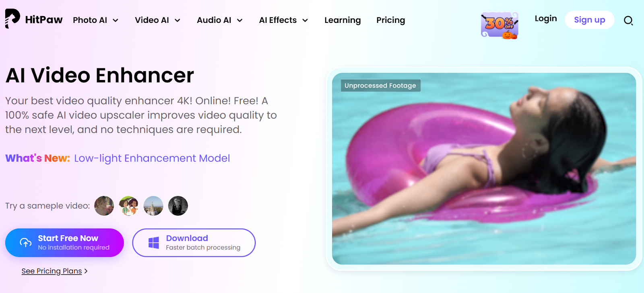The image size is (644, 293).
Task: Expand the Photo AI dropdown menu
Action: (x=96, y=20)
